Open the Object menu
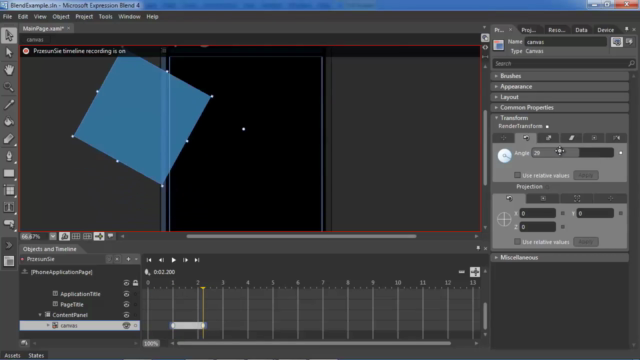This screenshot has height=360, width=640. 61,17
